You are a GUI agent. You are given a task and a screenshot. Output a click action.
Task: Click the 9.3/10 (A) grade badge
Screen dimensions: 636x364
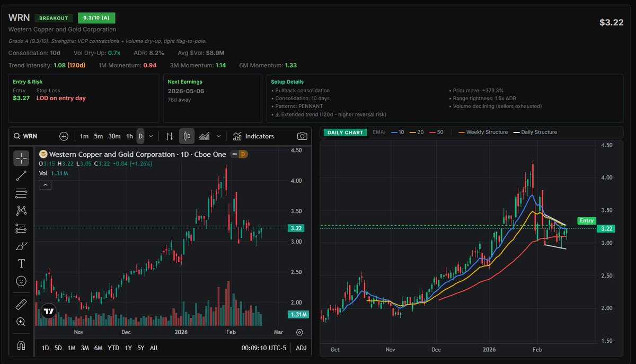click(x=96, y=18)
